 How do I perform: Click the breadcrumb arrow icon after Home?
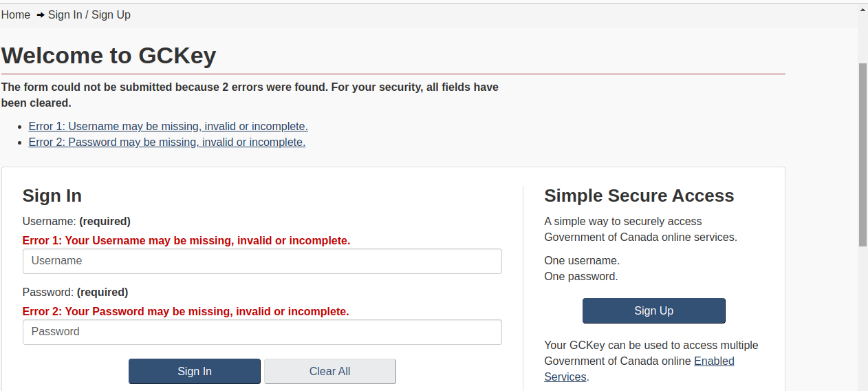[x=41, y=15]
